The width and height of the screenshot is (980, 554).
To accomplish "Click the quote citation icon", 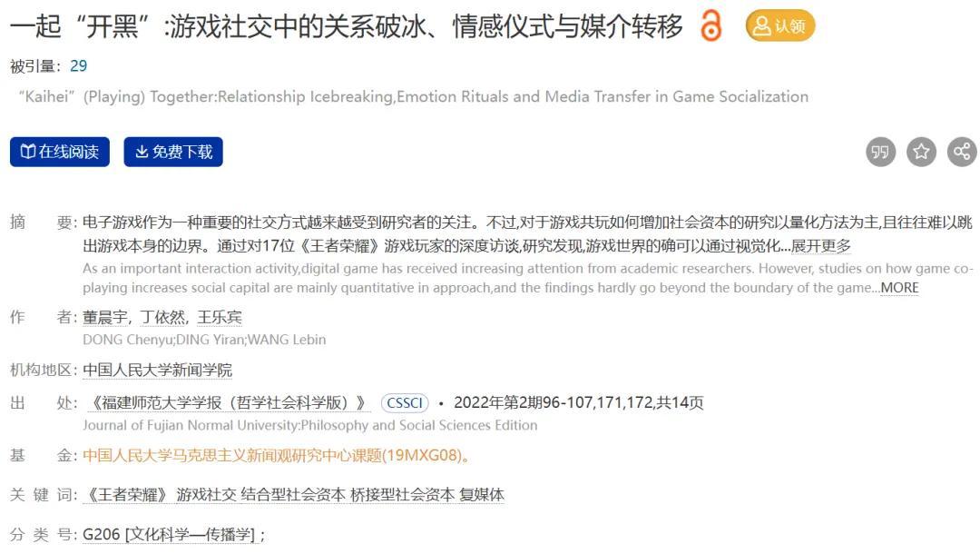I will coord(880,152).
